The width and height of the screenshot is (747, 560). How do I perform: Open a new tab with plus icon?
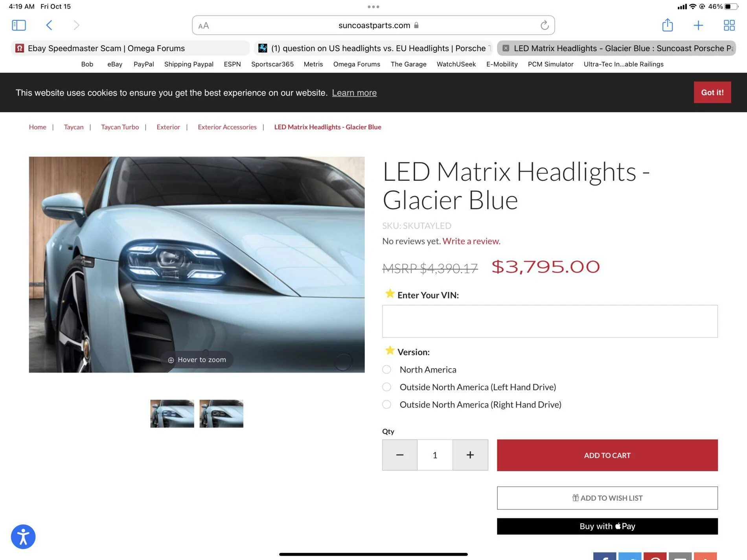[698, 26]
